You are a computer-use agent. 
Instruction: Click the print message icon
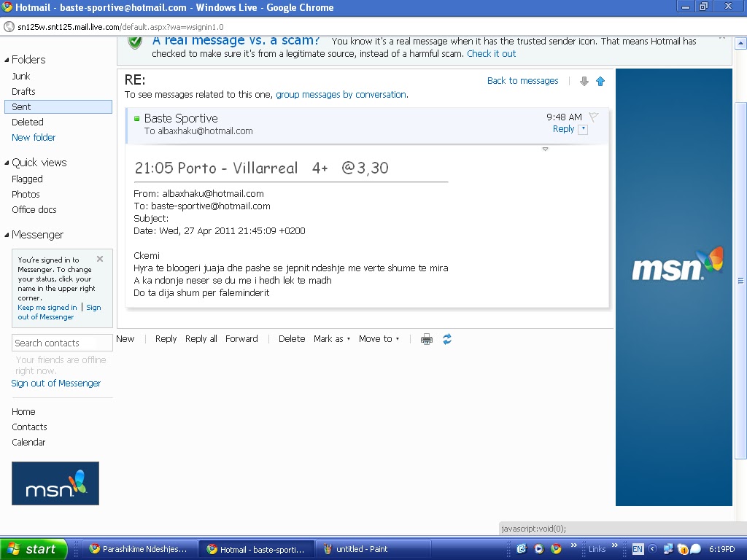click(x=426, y=339)
